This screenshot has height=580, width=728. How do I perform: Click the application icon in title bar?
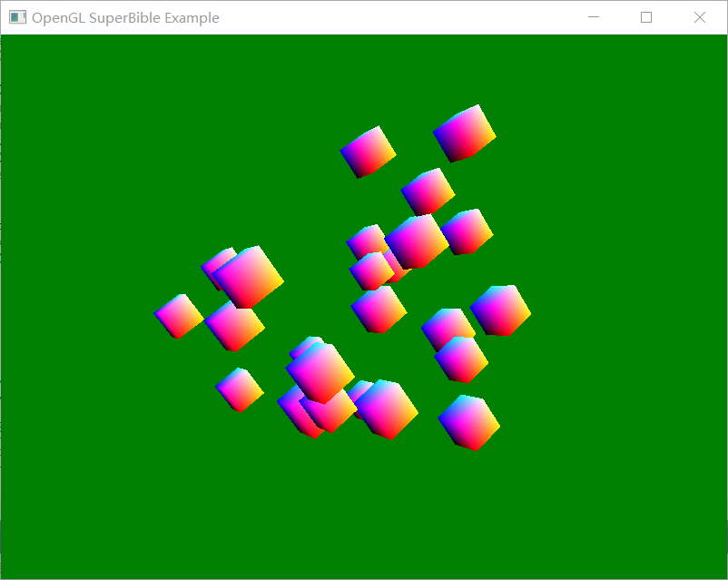[17, 17]
